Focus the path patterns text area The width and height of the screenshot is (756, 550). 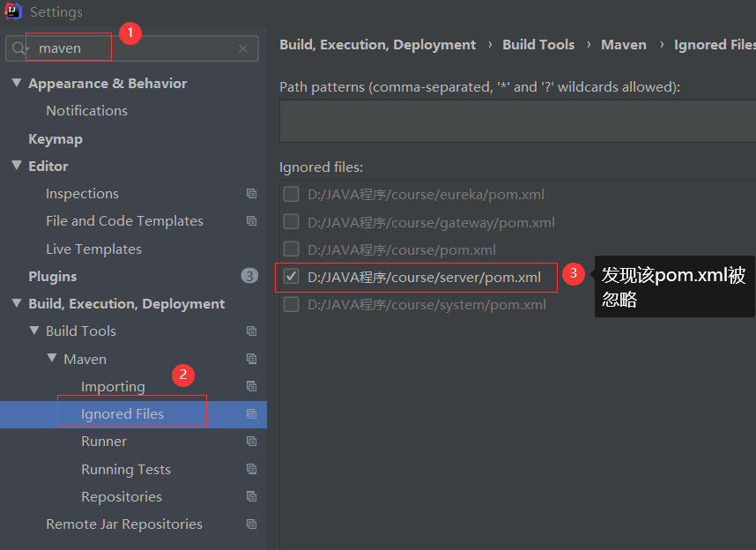click(517, 121)
